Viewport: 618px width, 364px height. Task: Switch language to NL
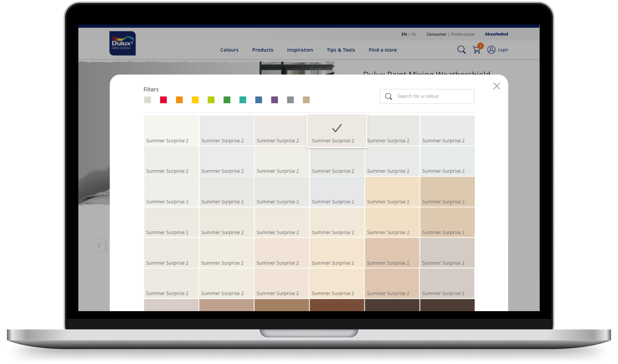point(414,34)
